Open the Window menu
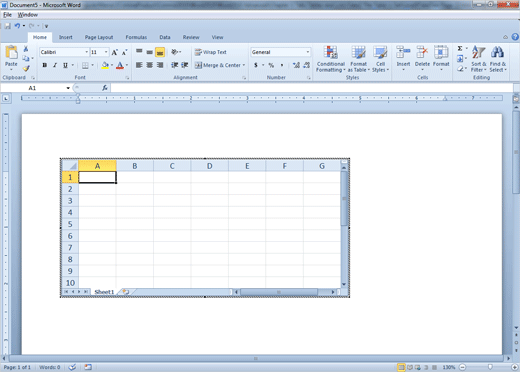520x372 pixels. tap(28, 15)
